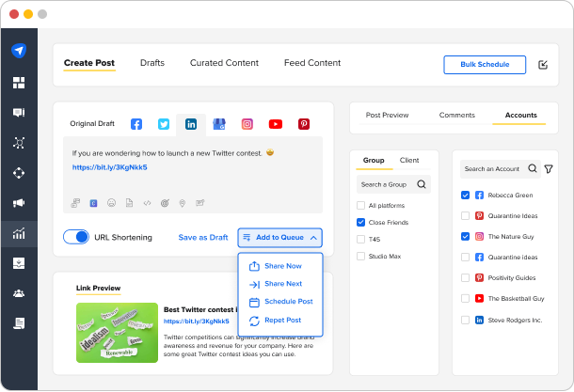Open the analytics chart icon in the sidebar
574x392 pixels.
pyautogui.click(x=19, y=233)
